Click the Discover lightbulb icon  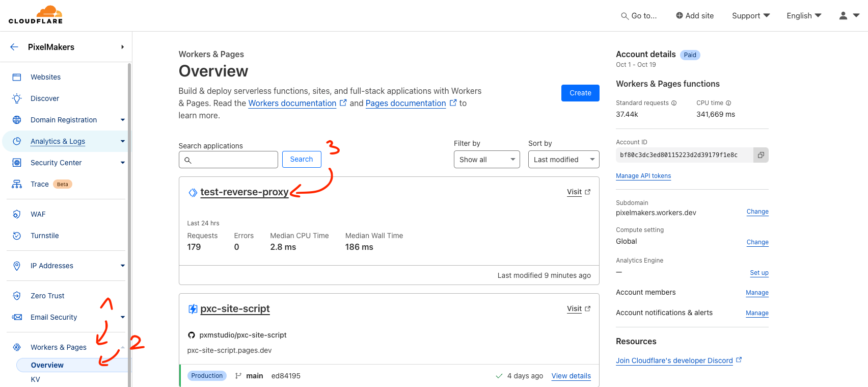pyautogui.click(x=17, y=98)
